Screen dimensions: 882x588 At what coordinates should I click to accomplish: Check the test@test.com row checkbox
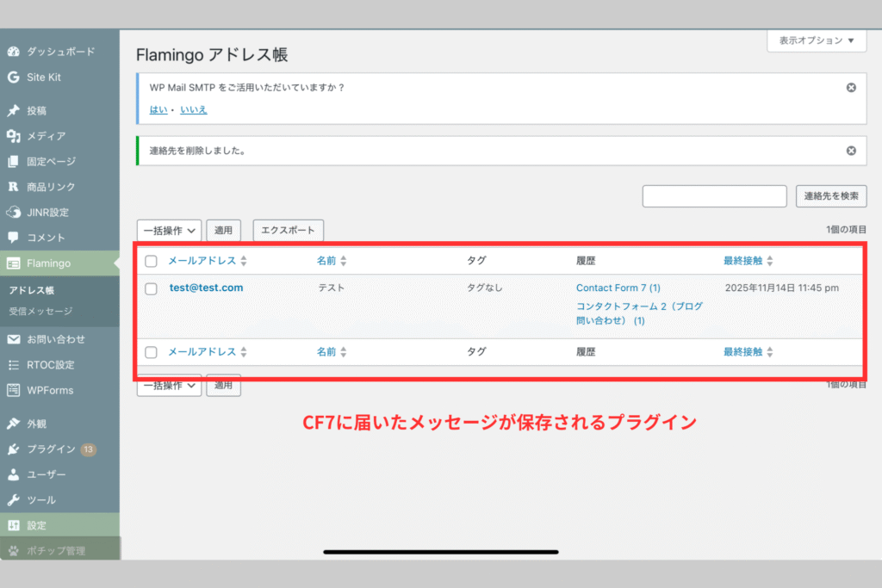click(152, 288)
